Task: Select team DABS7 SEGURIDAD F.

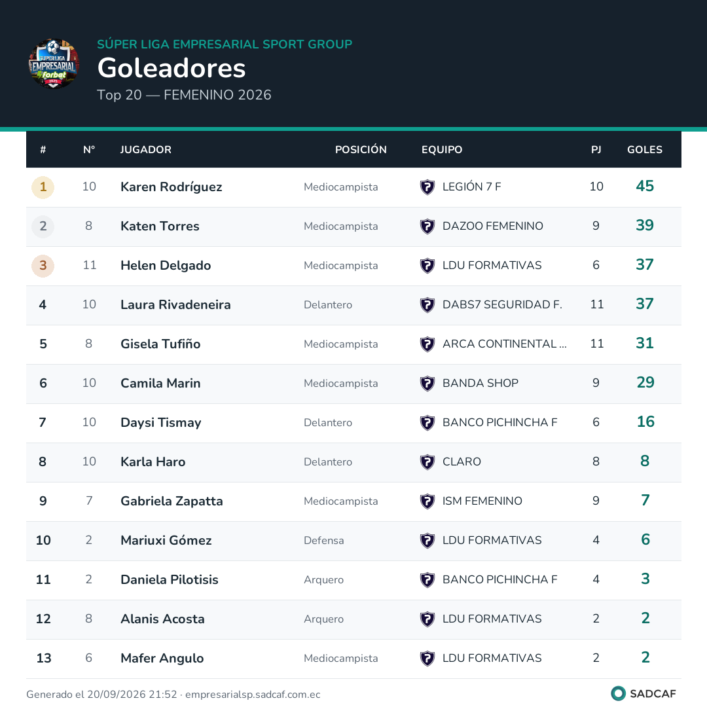Action: coord(502,304)
